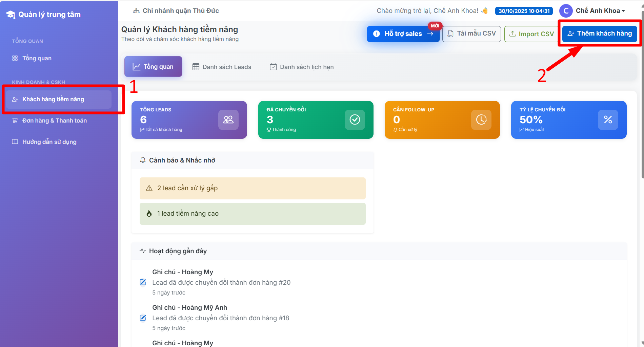644x347 pixels.
Task: Click the graduation cap logo icon
Action: coord(11,15)
